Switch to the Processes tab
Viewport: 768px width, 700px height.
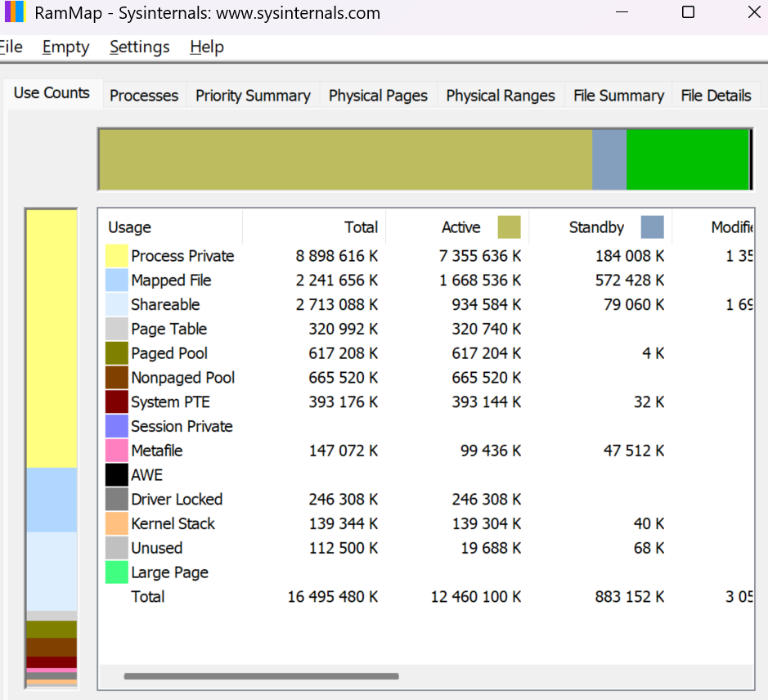tap(144, 96)
